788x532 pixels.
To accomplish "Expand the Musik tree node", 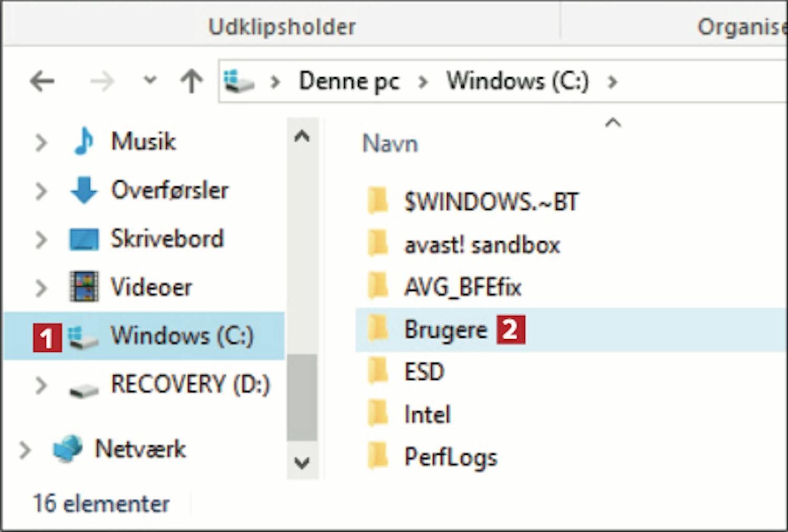I will click(40, 142).
